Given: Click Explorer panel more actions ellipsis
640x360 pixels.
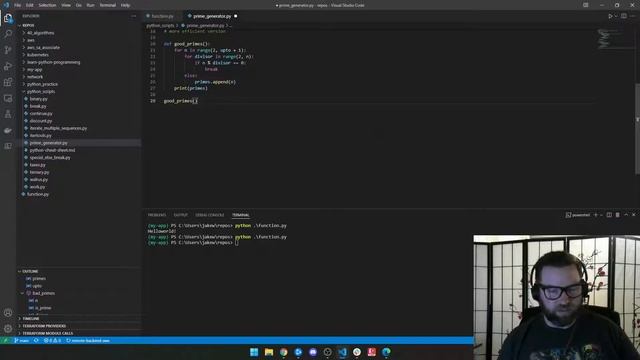Looking at the screenshot, I should click(133, 16).
